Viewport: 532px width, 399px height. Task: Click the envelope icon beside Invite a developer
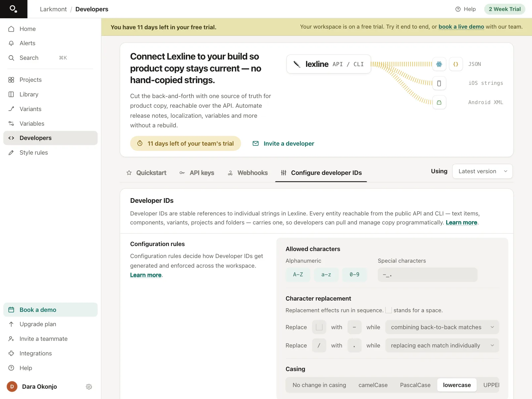pyautogui.click(x=256, y=144)
